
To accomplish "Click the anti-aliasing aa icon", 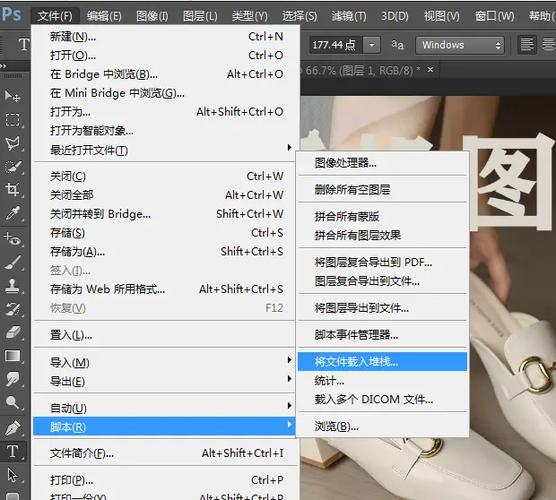I will pyautogui.click(x=397, y=45).
